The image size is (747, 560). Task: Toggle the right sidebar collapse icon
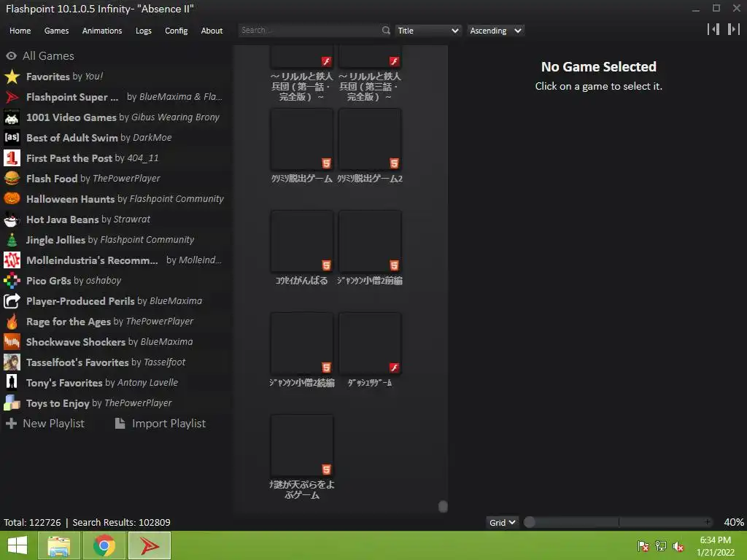734,29
